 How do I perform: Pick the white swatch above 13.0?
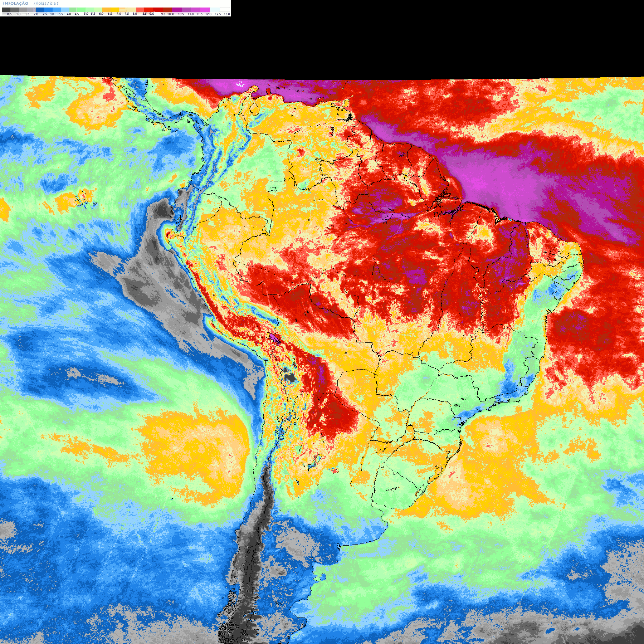tap(225, 10)
